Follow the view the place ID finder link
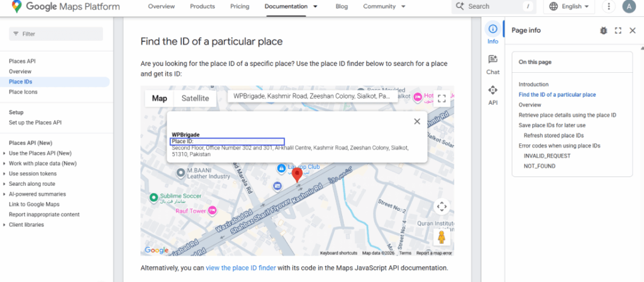644x282 pixels. point(241,268)
